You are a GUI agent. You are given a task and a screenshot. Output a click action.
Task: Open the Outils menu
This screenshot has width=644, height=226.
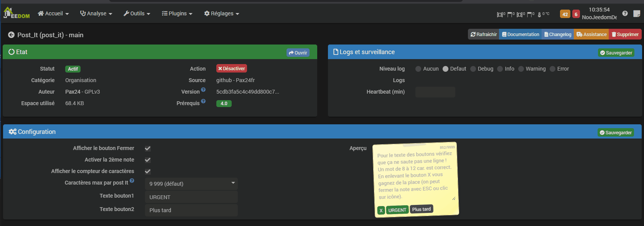coord(137,13)
